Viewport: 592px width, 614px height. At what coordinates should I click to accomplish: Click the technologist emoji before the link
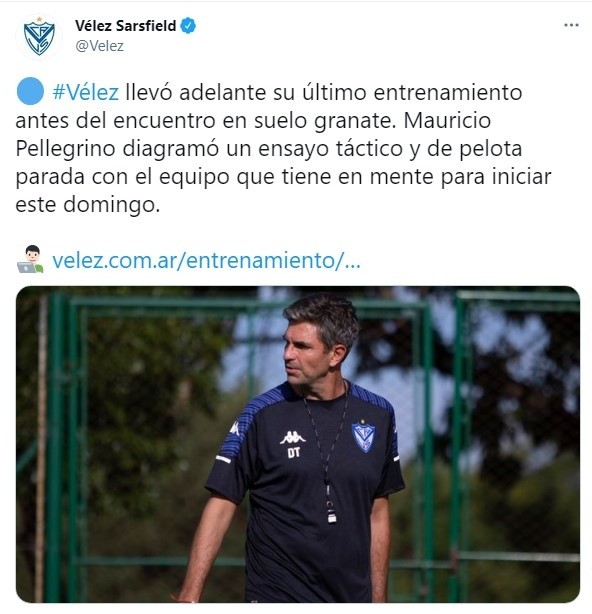pyautogui.click(x=30, y=259)
